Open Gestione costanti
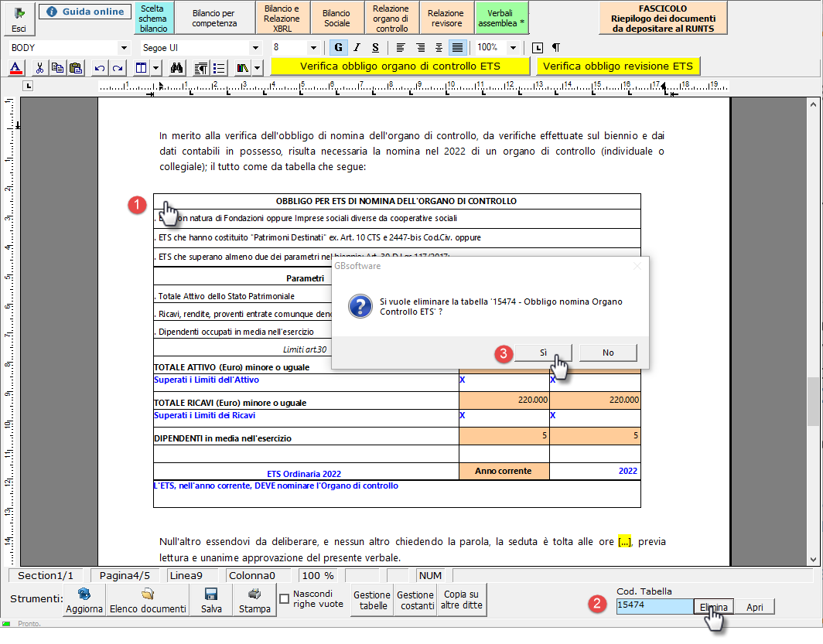 pyautogui.click(x=415, y=600)
